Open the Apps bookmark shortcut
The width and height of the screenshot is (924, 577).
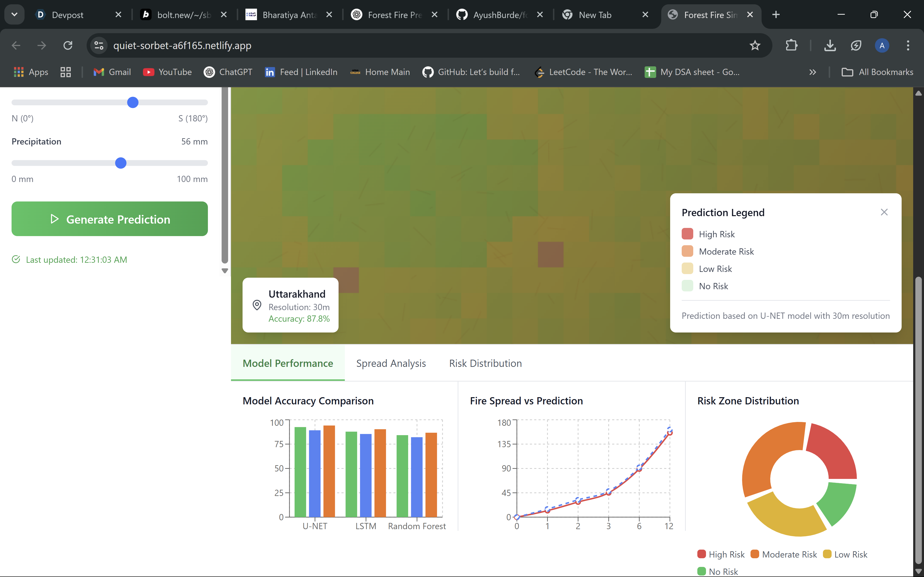[31, 72]
